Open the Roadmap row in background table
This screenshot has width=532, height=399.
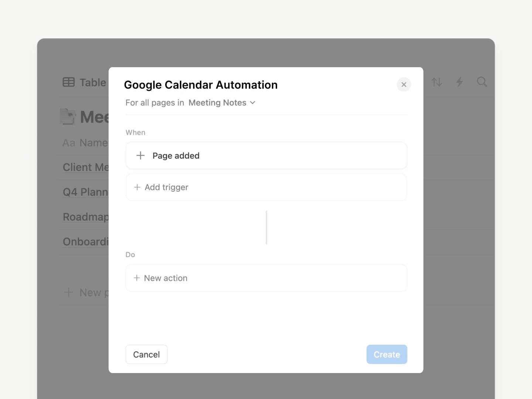[86, 217]
